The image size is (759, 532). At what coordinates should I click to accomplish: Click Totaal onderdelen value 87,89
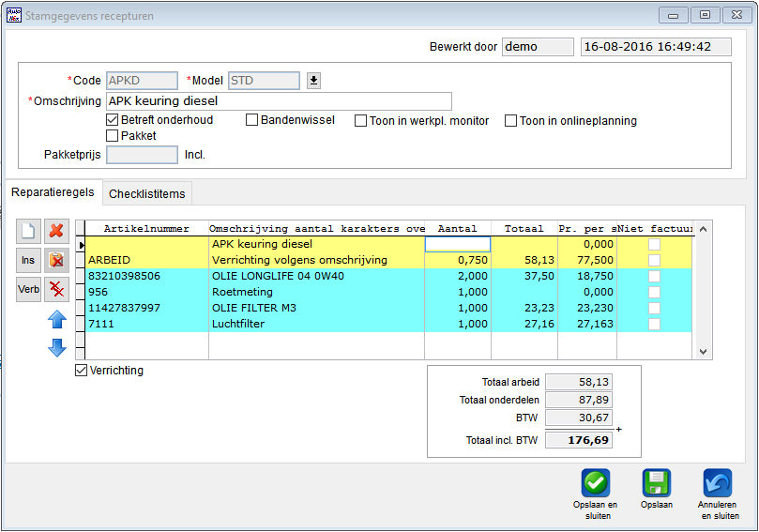click(x=579, y=400)
